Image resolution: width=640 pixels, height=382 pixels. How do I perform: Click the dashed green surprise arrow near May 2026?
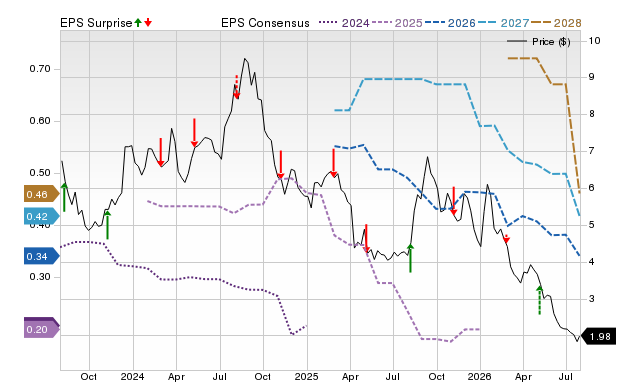(540, 300)
